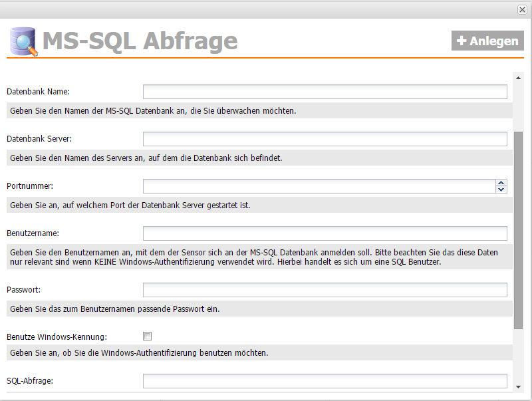Screen dimensions: 532x401
Task: Increase Portnummer with the up arrow
Action: click(x=501, y=183)
